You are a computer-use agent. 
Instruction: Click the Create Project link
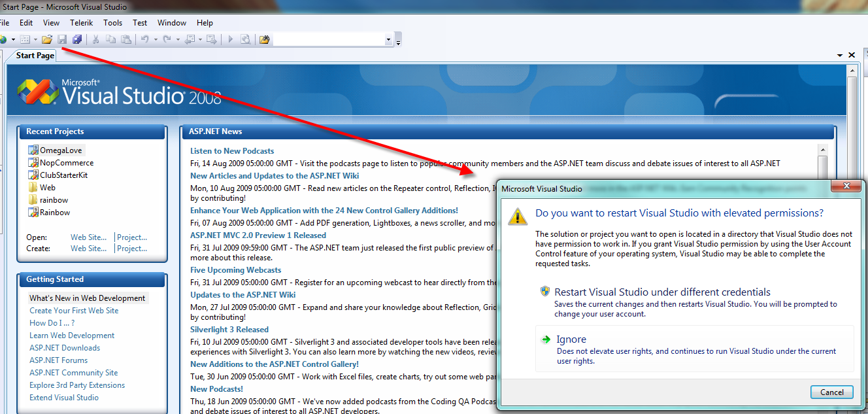coord(132,249)
